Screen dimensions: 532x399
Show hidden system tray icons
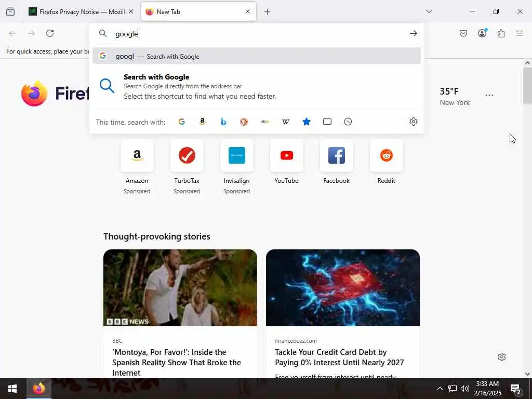pos(440,389)
